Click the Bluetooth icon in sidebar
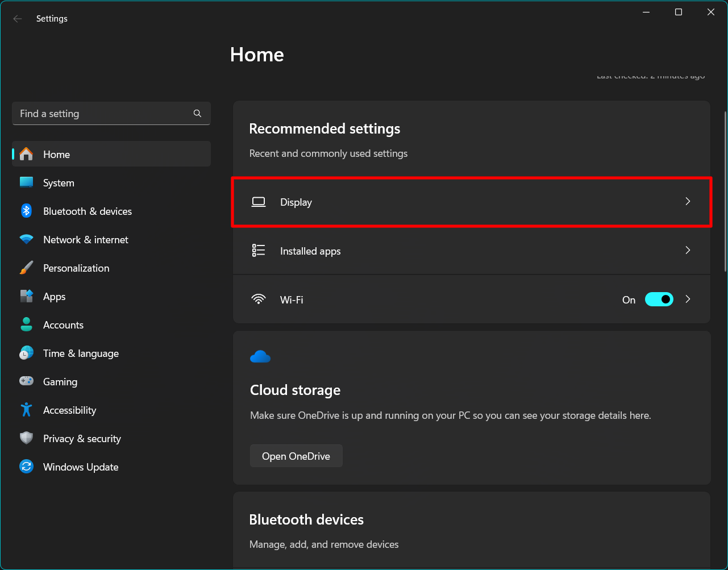Screen dimensions: 728x570 click(26, 211)
